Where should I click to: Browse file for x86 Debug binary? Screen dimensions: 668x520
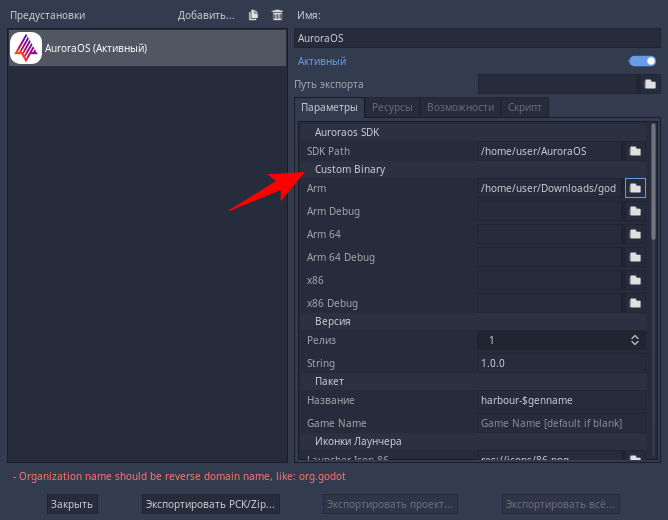point(635,303)
